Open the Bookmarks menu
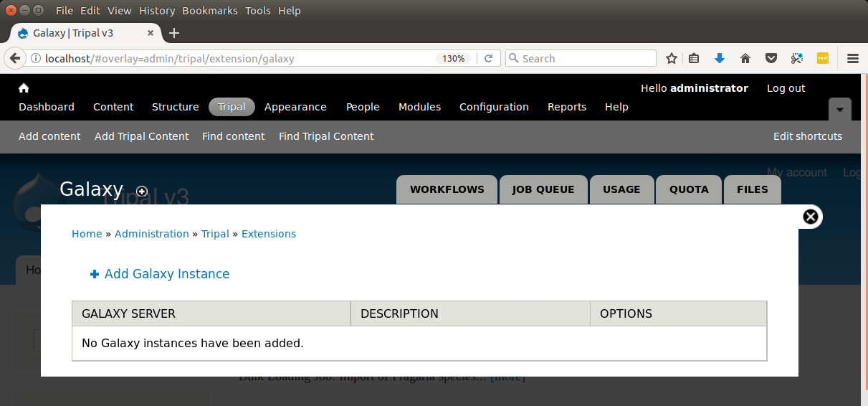 click(x=210, y=11)
